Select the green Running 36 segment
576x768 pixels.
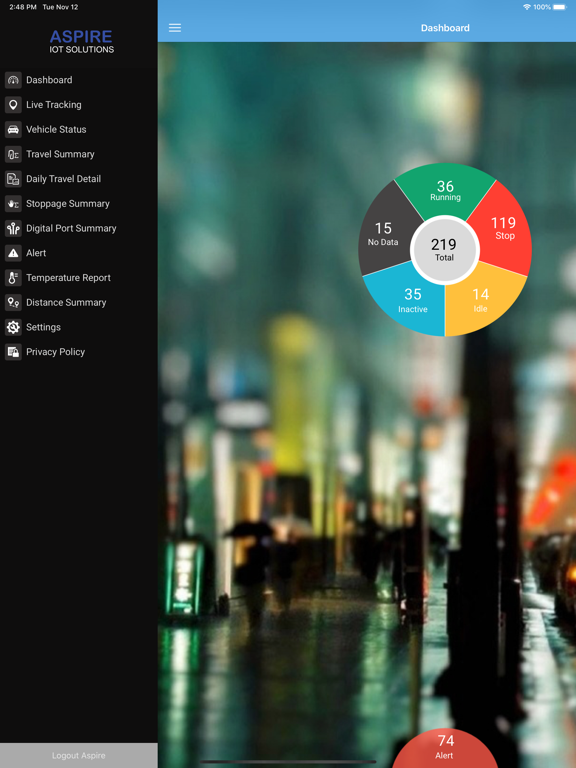445,190
